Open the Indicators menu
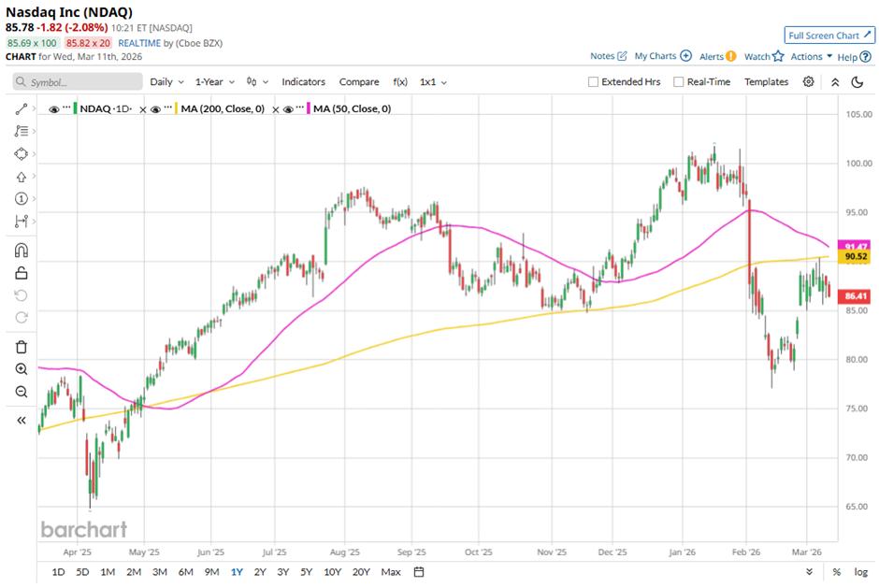 tap(303, 82)
